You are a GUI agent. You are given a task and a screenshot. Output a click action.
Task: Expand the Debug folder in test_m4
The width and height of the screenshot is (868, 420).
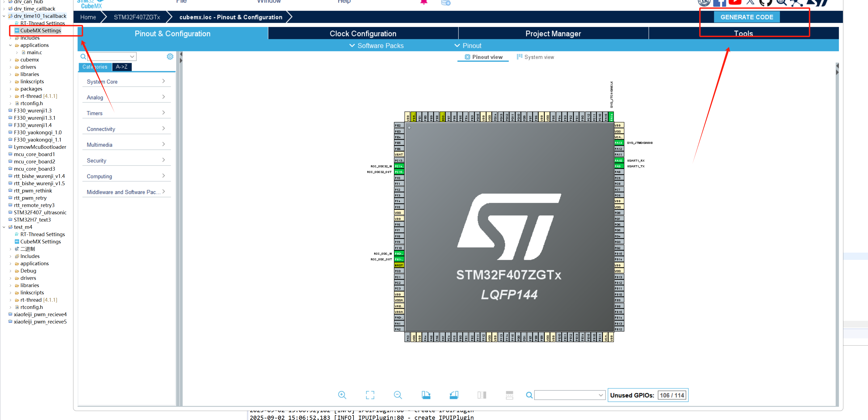click(11, 271)
